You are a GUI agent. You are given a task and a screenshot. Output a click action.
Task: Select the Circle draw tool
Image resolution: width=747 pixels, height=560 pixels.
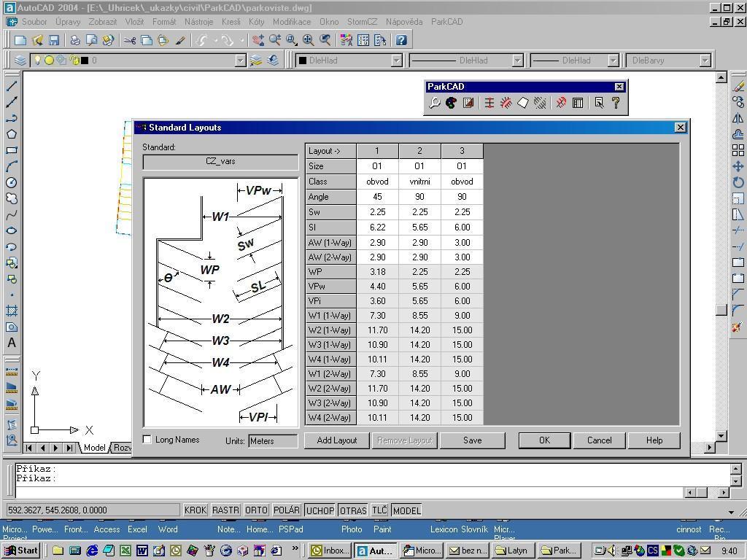click(x=12, y=182)
